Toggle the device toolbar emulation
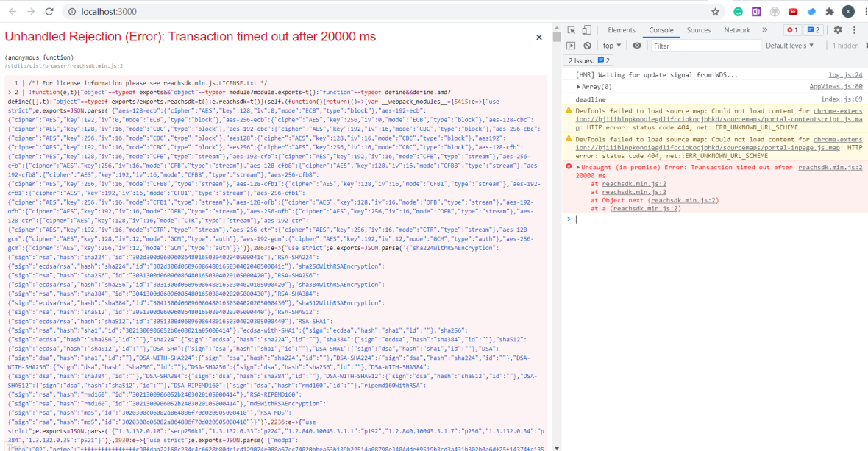 587,30
